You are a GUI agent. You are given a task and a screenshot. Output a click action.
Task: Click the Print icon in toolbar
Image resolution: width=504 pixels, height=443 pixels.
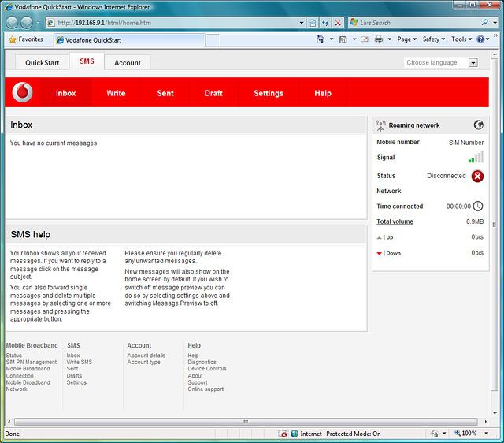coord(379,39)
